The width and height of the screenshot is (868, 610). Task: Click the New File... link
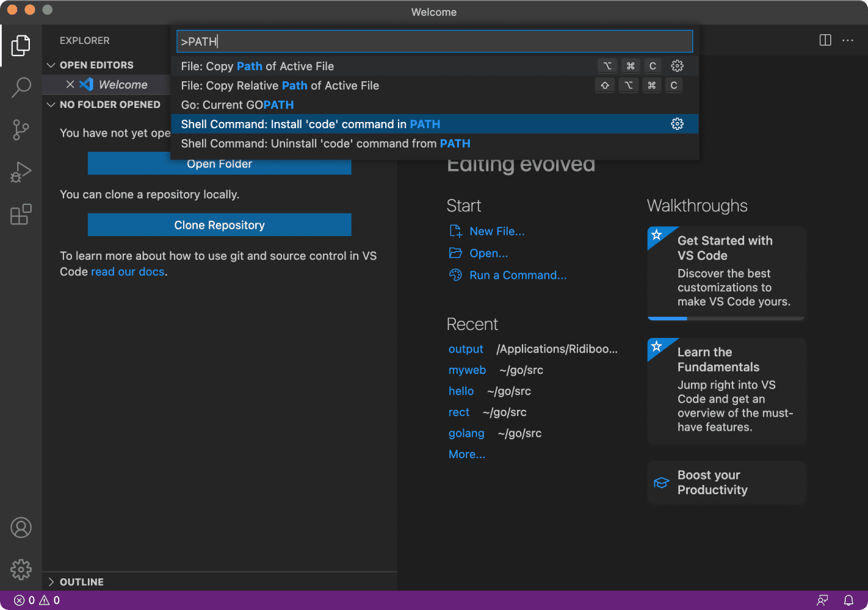click(497, 231)
